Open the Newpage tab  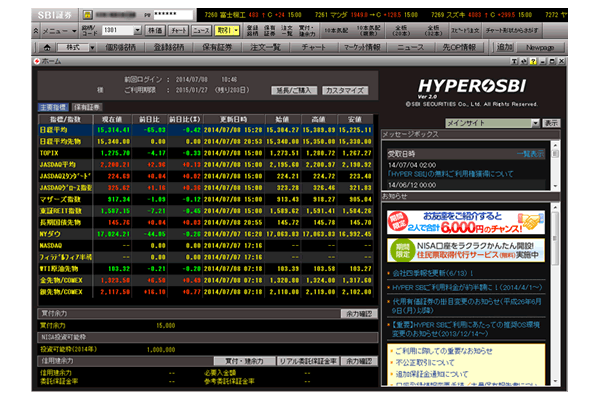(540, 47)
